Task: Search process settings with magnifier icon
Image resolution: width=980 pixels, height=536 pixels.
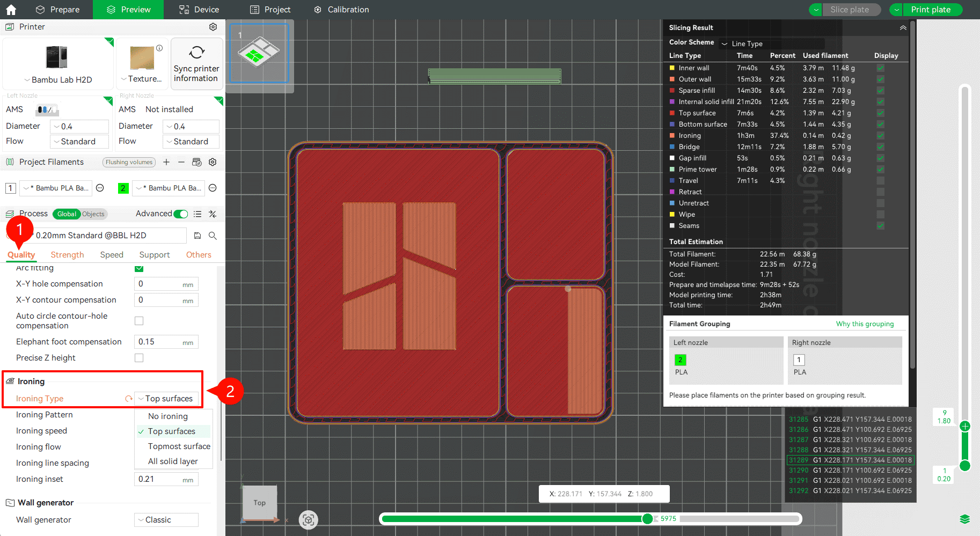Action: coord(213,236)
